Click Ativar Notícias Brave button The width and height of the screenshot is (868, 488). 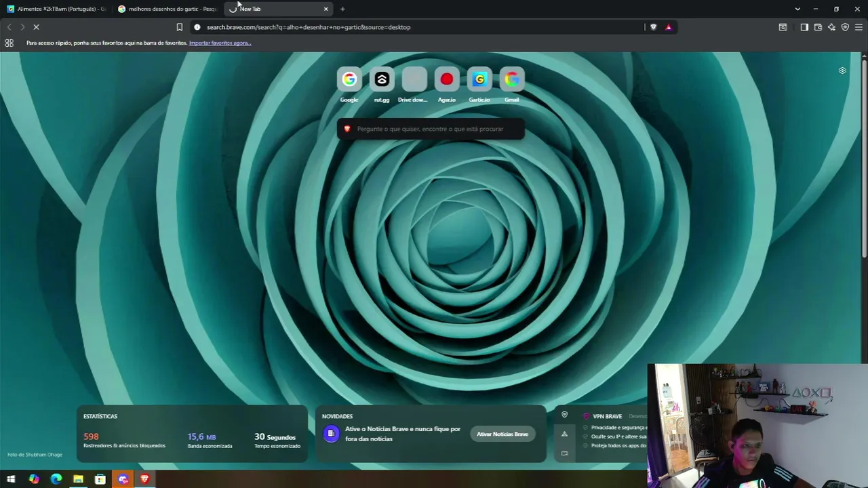coord(502,434)
